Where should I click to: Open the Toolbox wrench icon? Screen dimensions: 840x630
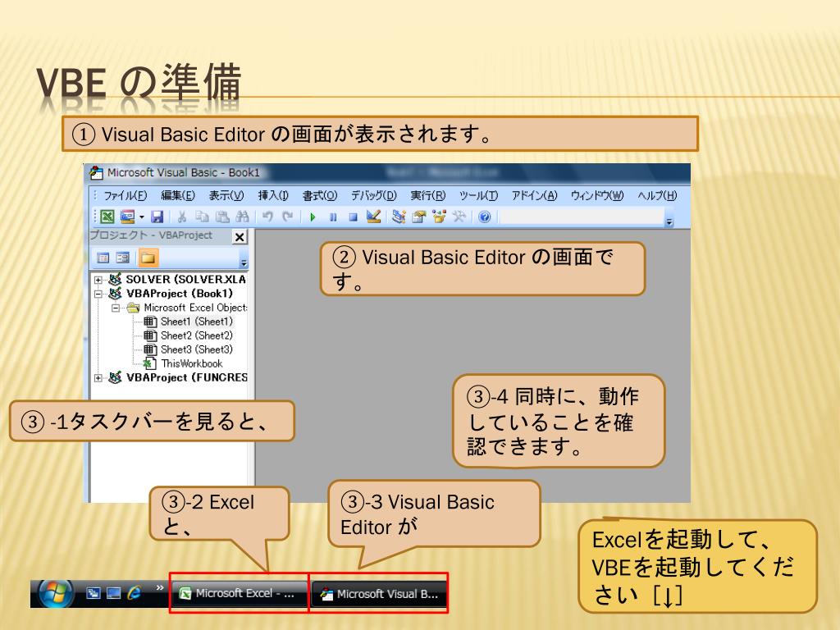click(459, 217)
